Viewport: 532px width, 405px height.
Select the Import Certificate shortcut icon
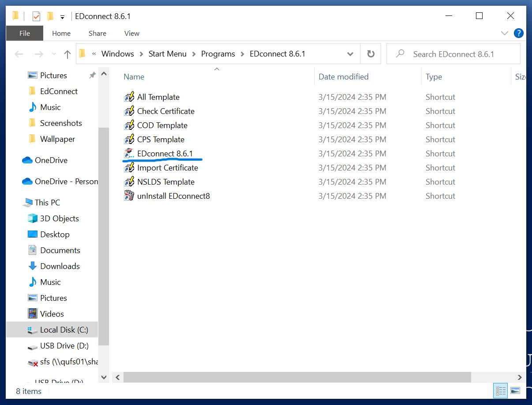129,168
